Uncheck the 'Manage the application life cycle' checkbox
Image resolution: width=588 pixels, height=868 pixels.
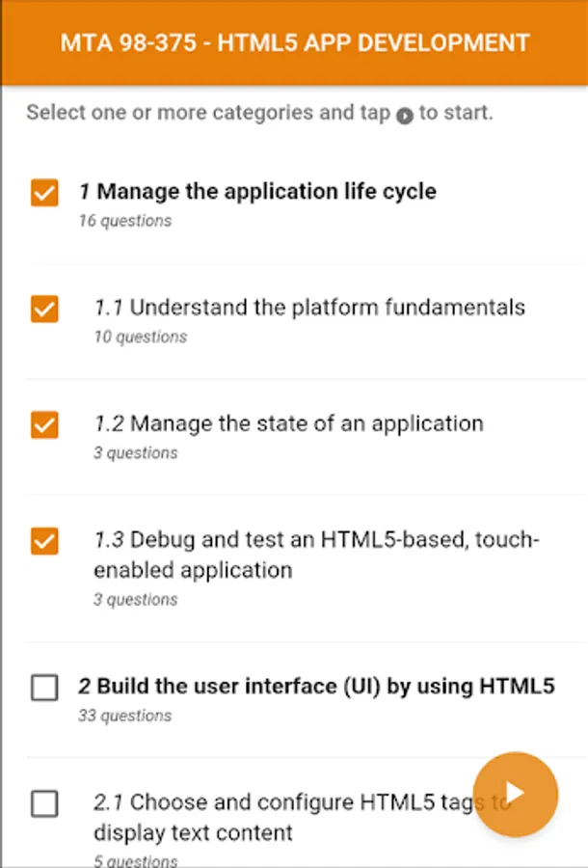[44, 193]
